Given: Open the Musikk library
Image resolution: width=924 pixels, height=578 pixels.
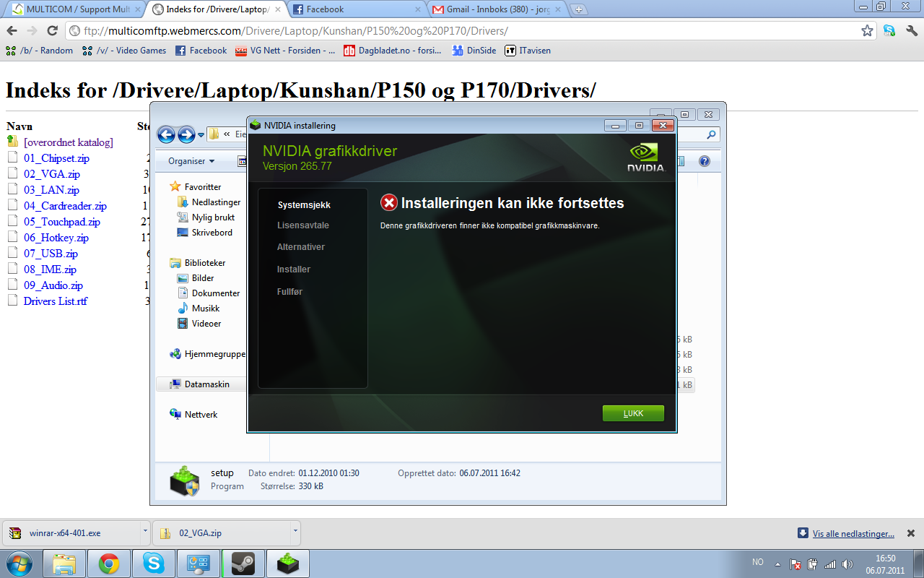Looking at the screenshot, I should tap(205, 309).
